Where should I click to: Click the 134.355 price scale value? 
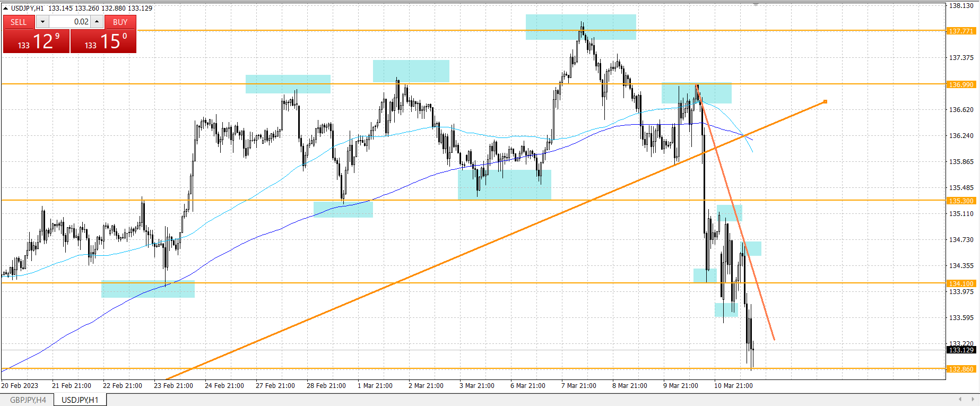coord(961,265)
